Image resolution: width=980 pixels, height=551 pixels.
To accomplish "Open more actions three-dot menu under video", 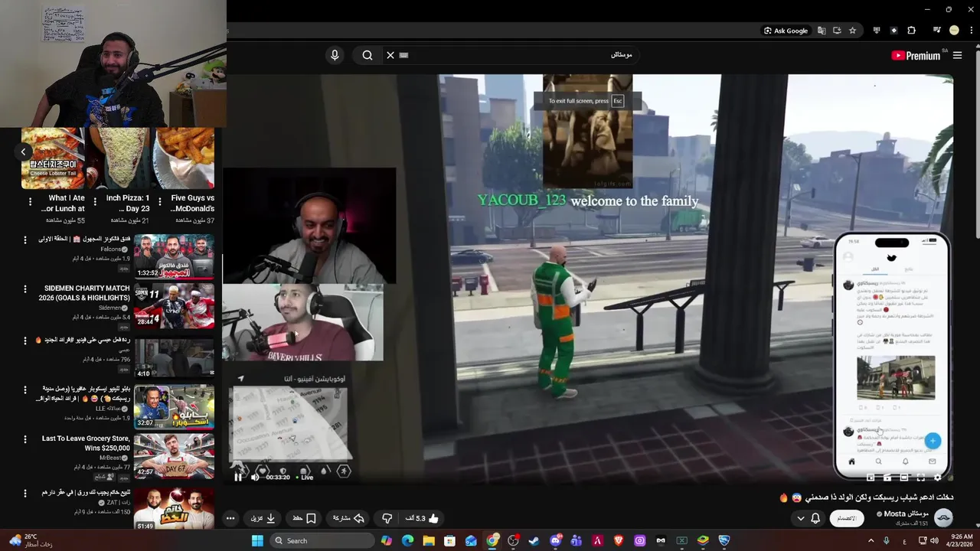I will (x=230, y=518).
